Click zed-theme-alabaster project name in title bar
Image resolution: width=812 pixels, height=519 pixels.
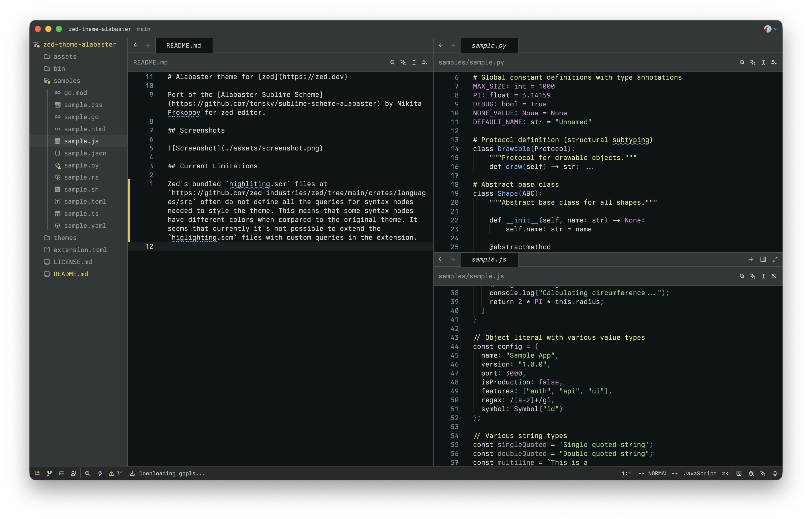point(100,29)
